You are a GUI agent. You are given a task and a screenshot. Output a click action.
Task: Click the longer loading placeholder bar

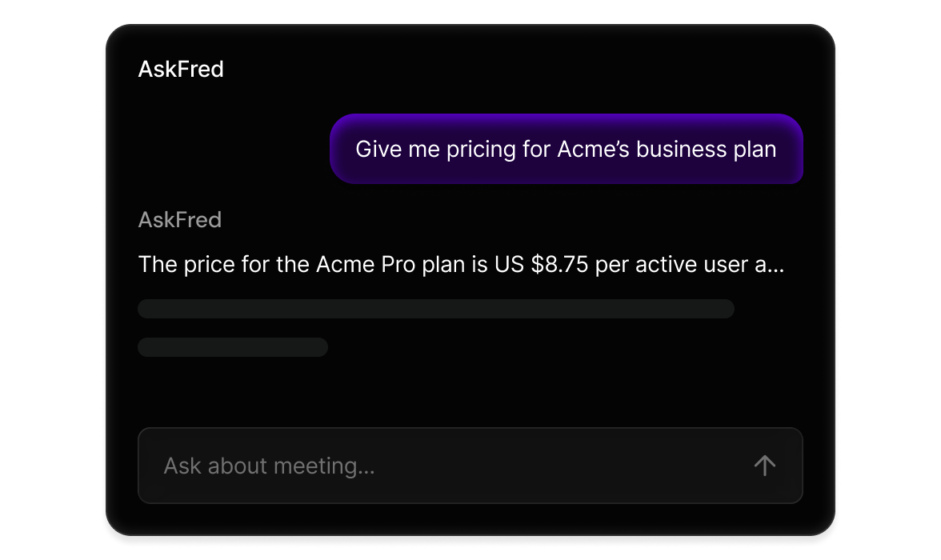[x=436, y=309]
